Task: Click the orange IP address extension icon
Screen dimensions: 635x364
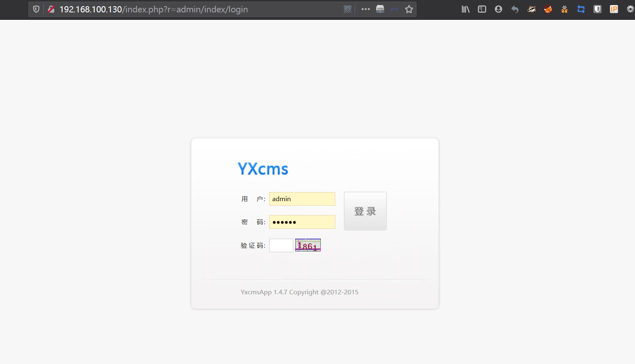Action: pyautogui.click(x=614, y=9)
